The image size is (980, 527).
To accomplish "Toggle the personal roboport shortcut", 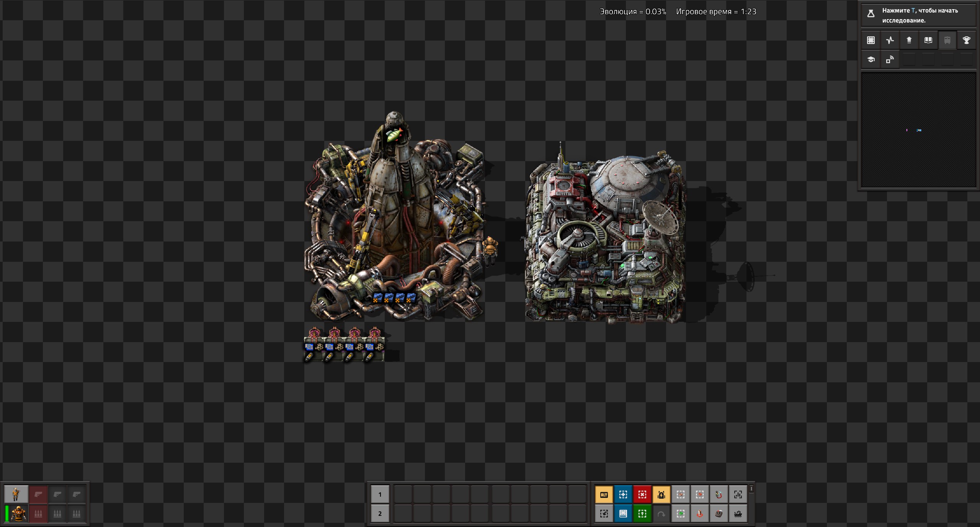I will pos(661,494).
